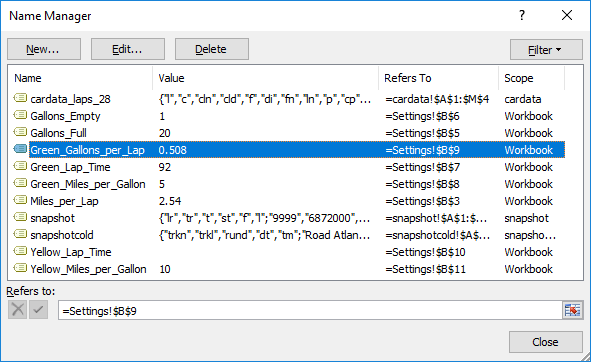Viewport: 591px width, 362px height.
Task: Click the reference =Settings!$B$5
Action: coord(422,133)
